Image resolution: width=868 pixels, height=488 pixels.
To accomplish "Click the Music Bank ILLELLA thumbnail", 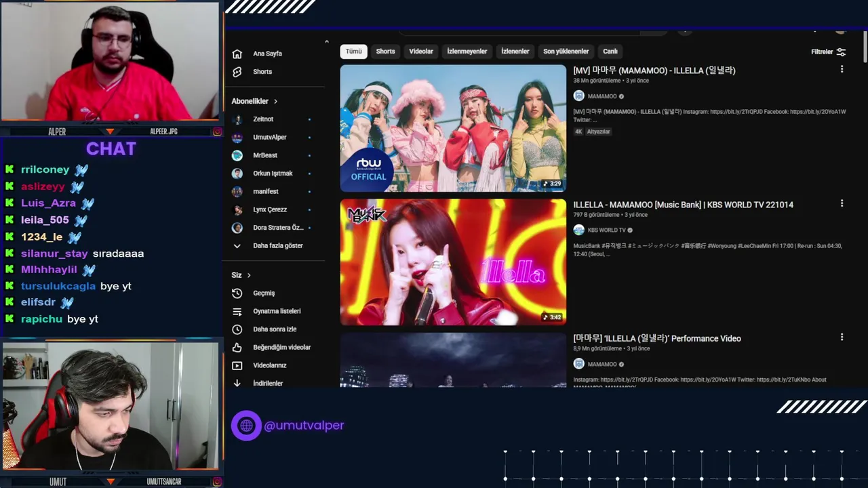I will (x=453, y=262).
